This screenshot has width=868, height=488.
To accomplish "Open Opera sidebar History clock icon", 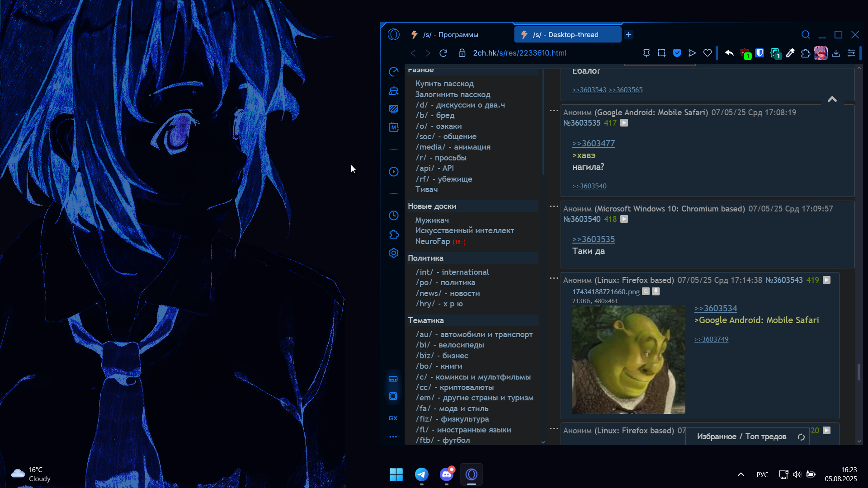I will pos(393,216).
